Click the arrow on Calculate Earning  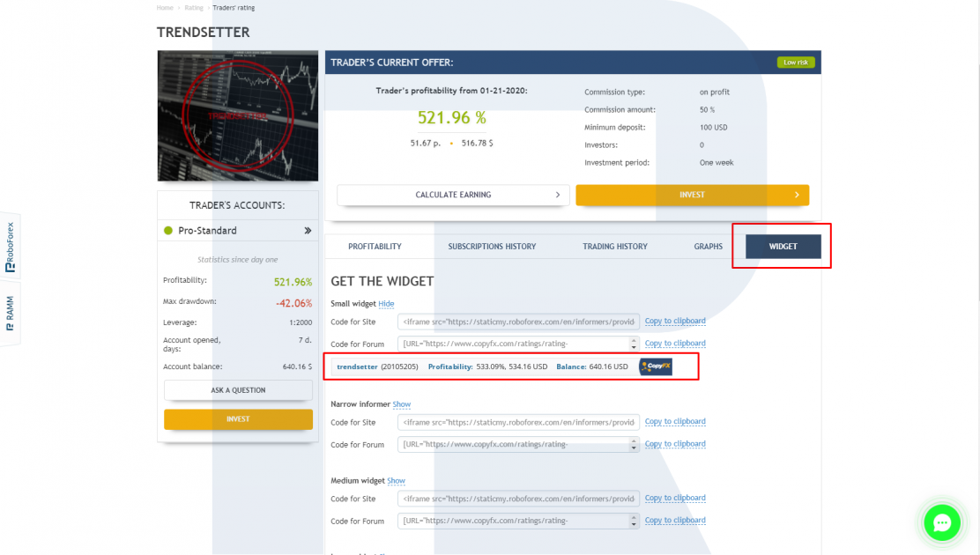coord(558,195)
